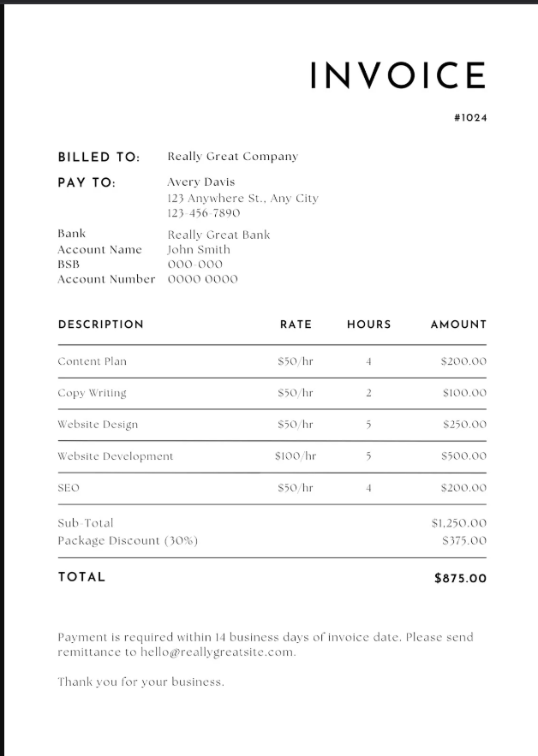538x756 pixels.
Task: Click the HOURS column header
Action: click(368, 324)
